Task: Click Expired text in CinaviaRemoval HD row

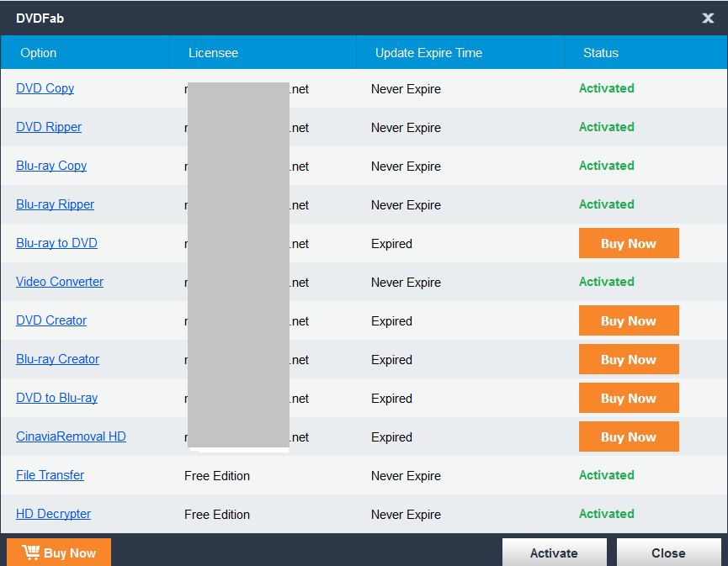Action: click(x=391, y=437)
